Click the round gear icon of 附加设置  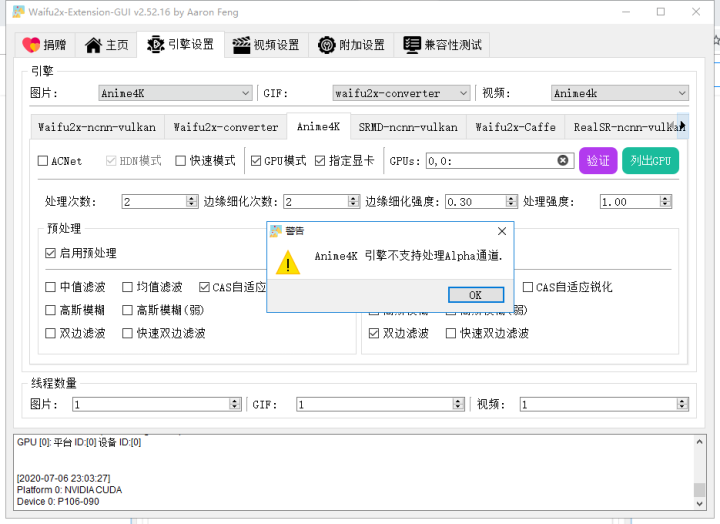326,45
